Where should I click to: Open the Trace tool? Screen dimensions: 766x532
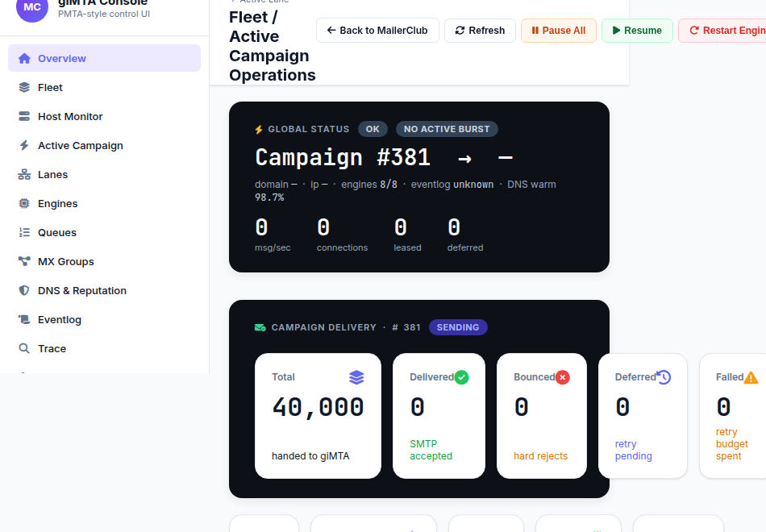tap(105, 348)
